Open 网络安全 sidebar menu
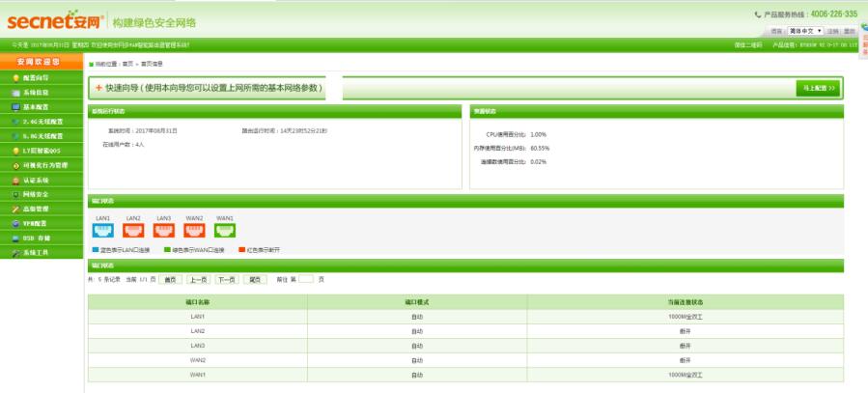The height and width of the screenshot is (393, 868). (42, 194)
